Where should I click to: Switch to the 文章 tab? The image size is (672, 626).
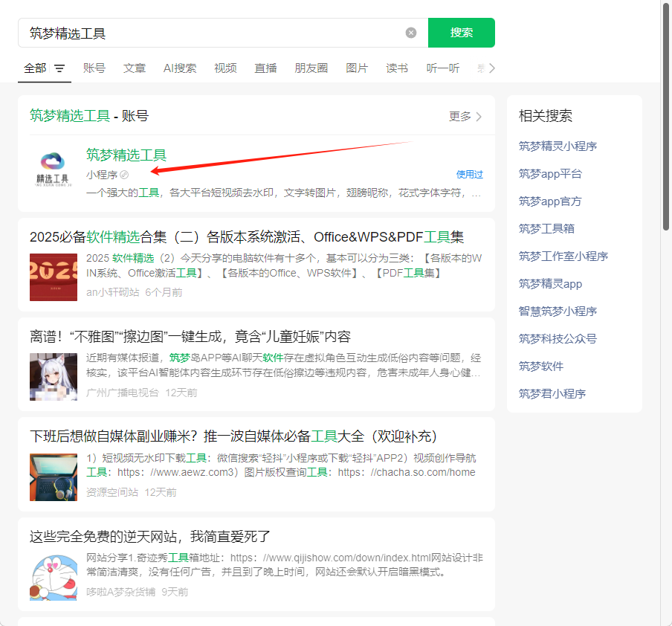click(x=135, y=68)
